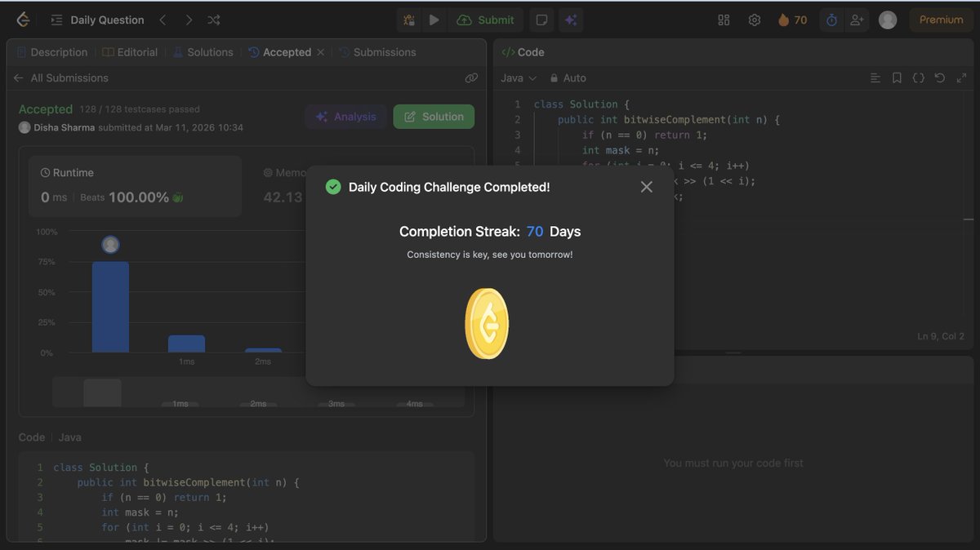Click the Analysis button
Viewport: 980px width, 550px height.
coord(345,117)
